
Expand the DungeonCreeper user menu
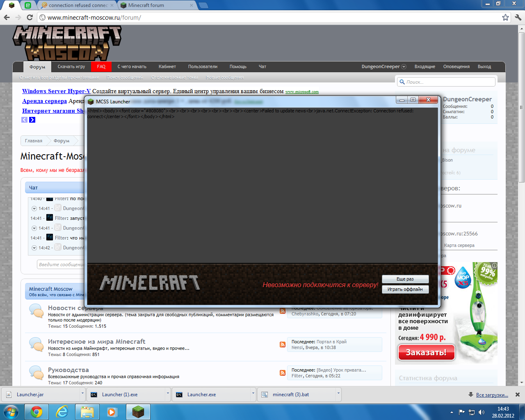click(x=404, y=67)
